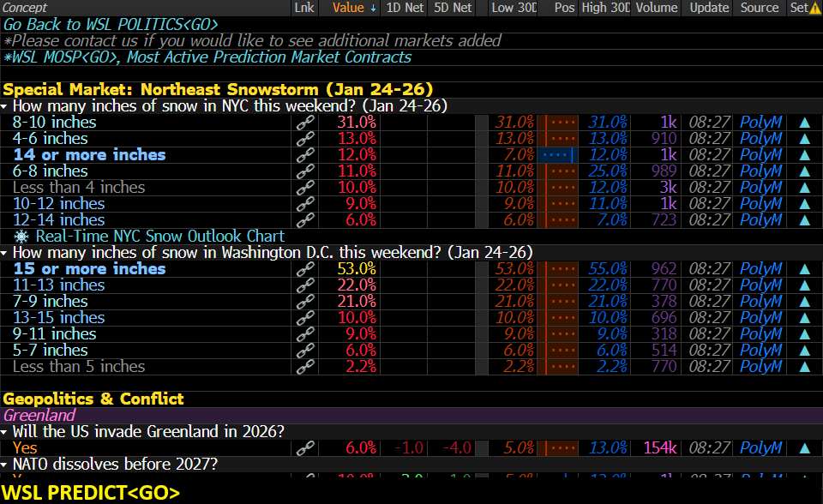The height and width of the screenshot is (504, 823).
Task: Select the Geopolitics & Conflict heading
Action: click(x=93, y=399)
